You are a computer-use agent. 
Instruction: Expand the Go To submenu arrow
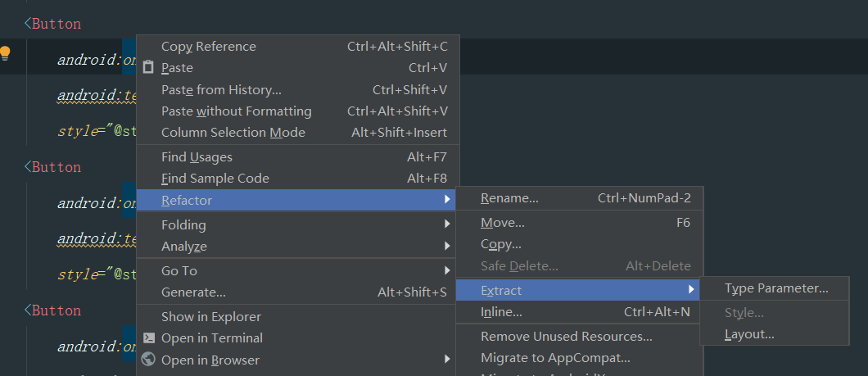pyautogui.click(x=447, y=270)
